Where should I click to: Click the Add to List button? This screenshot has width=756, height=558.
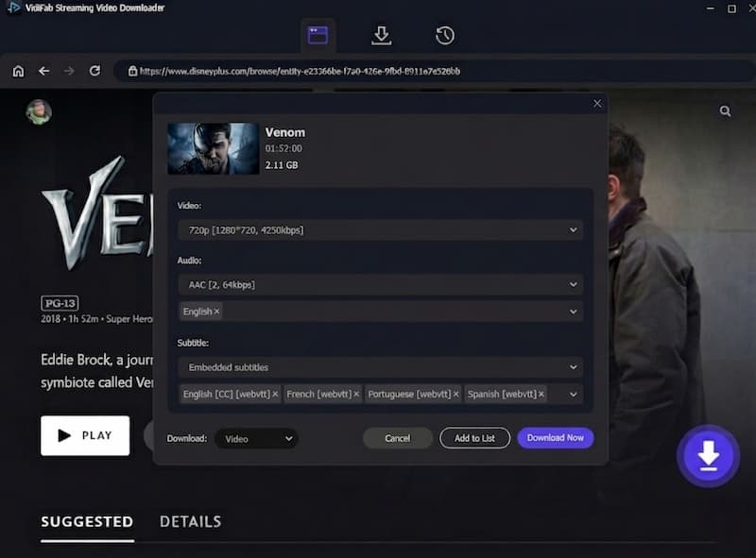(474, 438)
